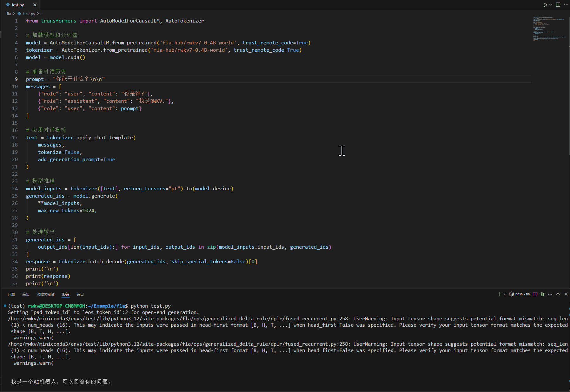Select the test.py editor tab
The width and height of the screenshot is (570, 392).
[18, 5]
